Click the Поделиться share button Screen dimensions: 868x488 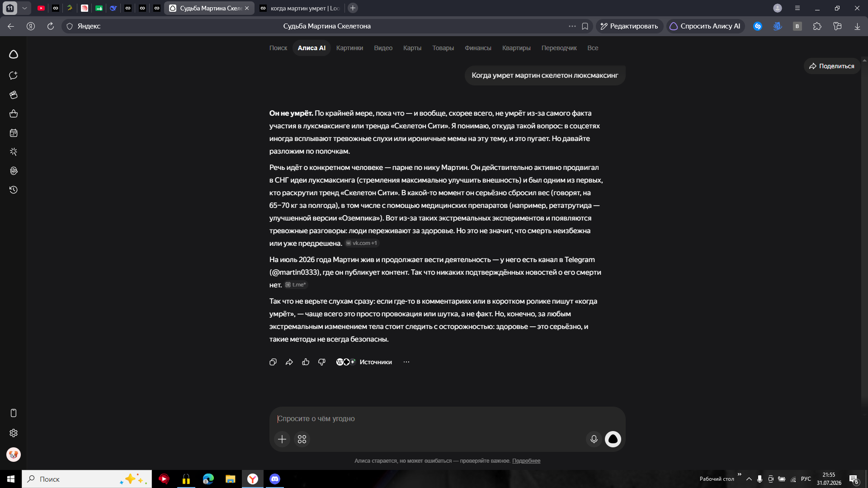coord(832,66)
